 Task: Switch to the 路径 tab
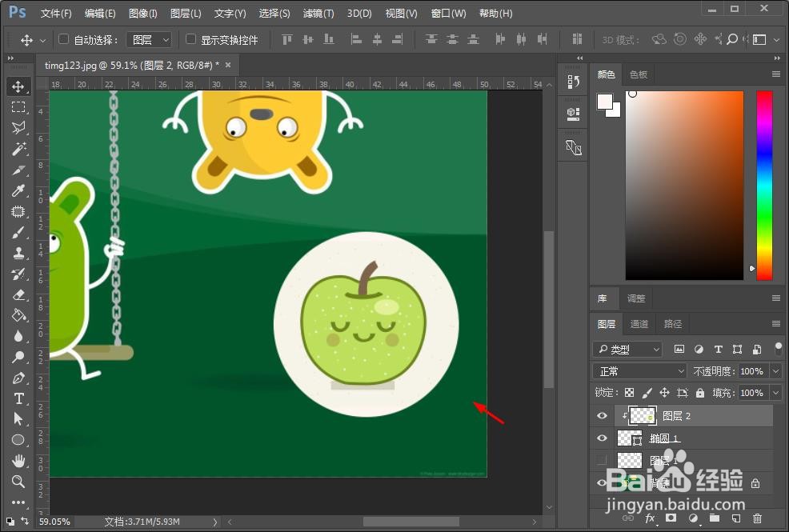click(673, 324)
